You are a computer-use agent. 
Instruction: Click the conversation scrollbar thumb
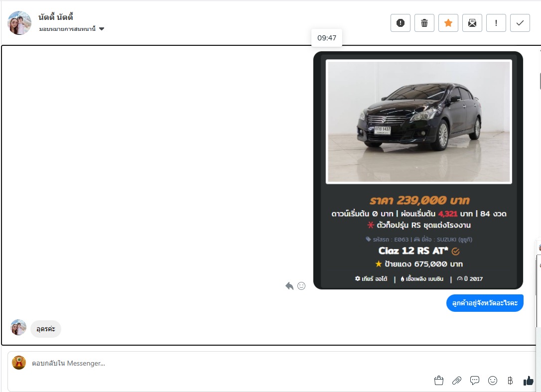pos(540,81)
